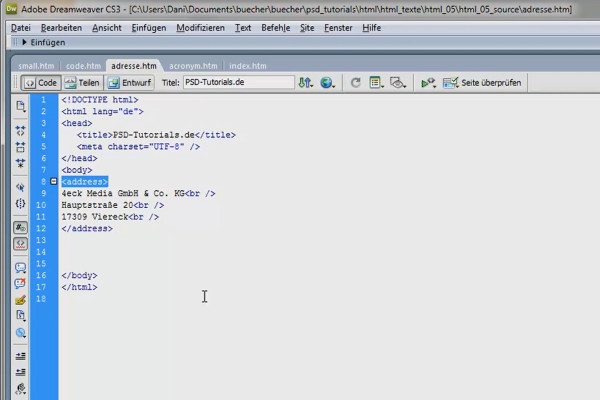Switch to the index.htm tab
Screen dimensions: 600x400
click(248, 66)
